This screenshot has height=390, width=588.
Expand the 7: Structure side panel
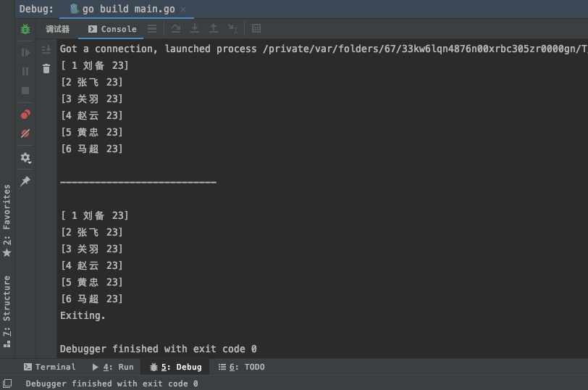[7, 311]
